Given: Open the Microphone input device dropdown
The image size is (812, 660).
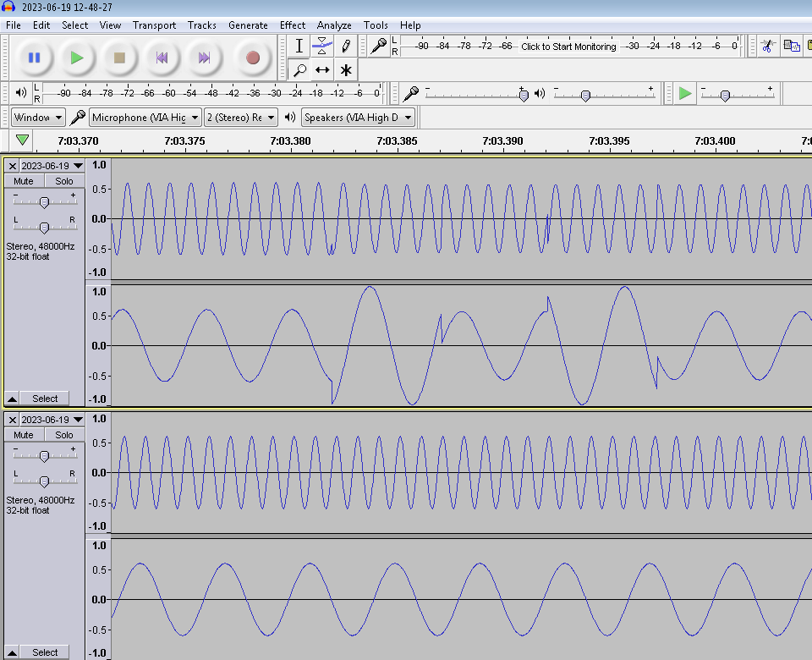Looking at the screenshot, I should (144, 117).
